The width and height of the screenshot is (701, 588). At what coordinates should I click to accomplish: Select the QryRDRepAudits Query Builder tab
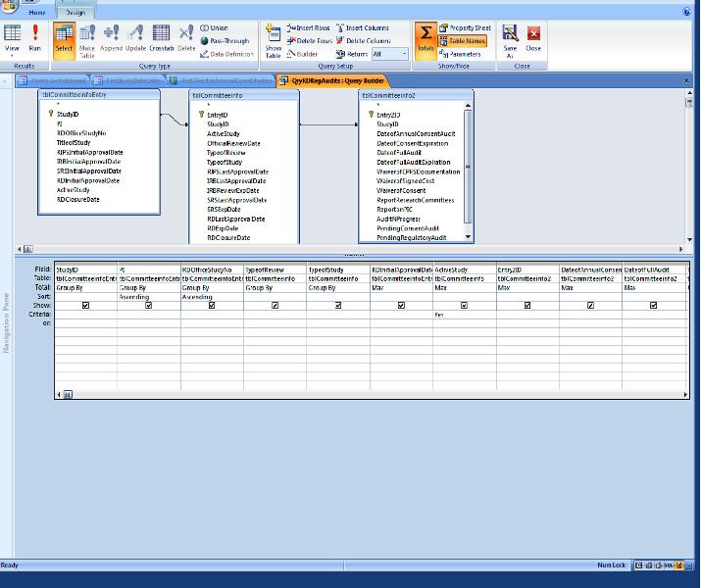pos(331,81)
